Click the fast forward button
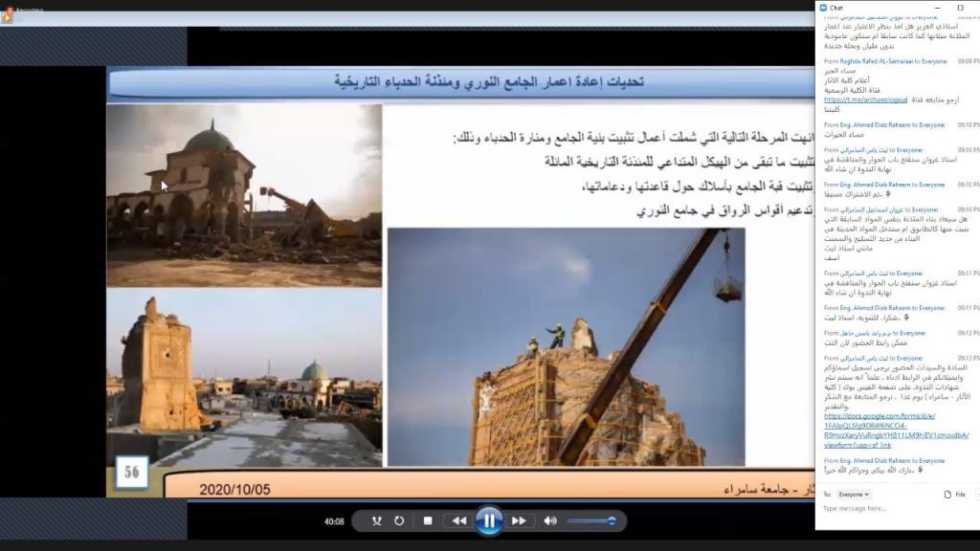This screenshot has width=980, height=551. coord(519,521)
